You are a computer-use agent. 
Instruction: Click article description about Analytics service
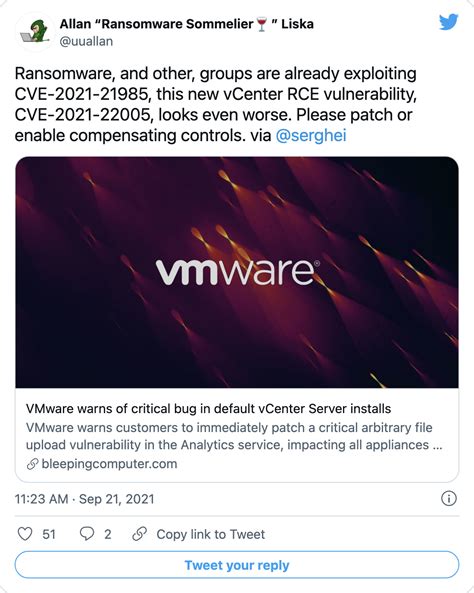pos(234,436)
